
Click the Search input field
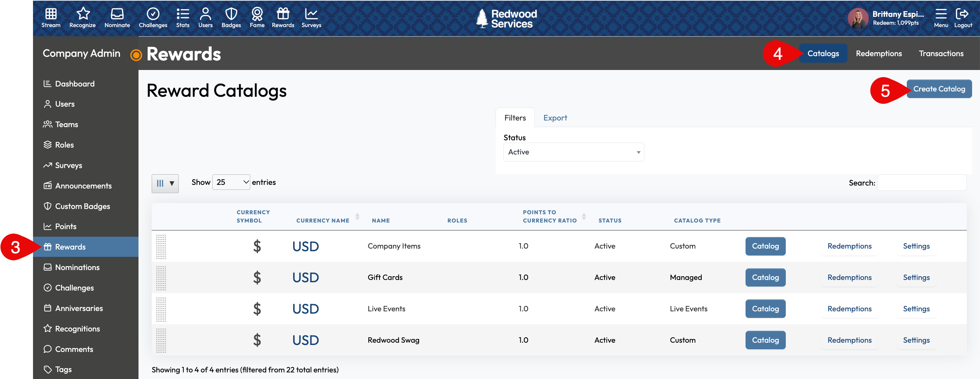click(x=921, y=183)
